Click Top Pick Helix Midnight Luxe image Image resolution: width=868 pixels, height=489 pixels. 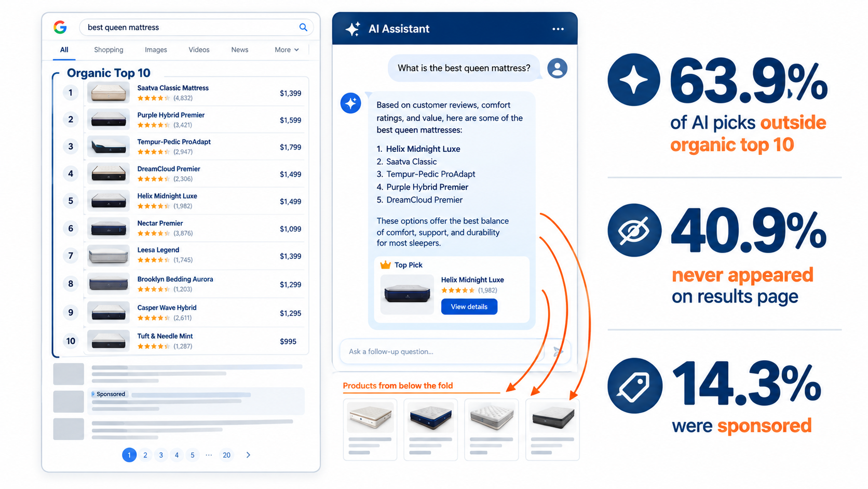click(x=407, y=294)
